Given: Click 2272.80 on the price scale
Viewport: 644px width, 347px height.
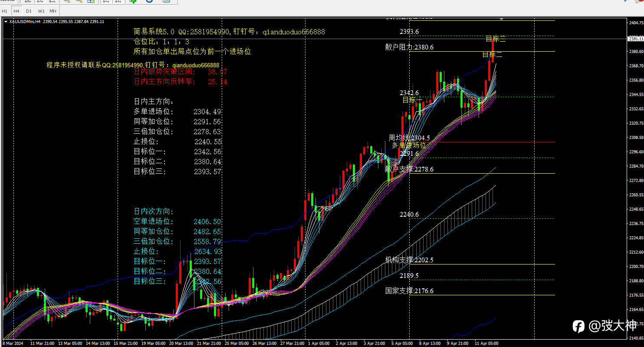Looking at the screenshot, I should tap(636, 180).
